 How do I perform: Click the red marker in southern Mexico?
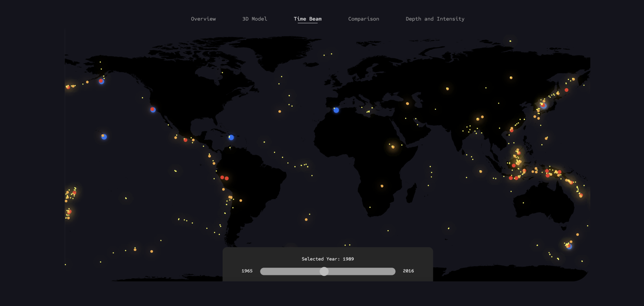pyautogui.click(x=185, y=140)
